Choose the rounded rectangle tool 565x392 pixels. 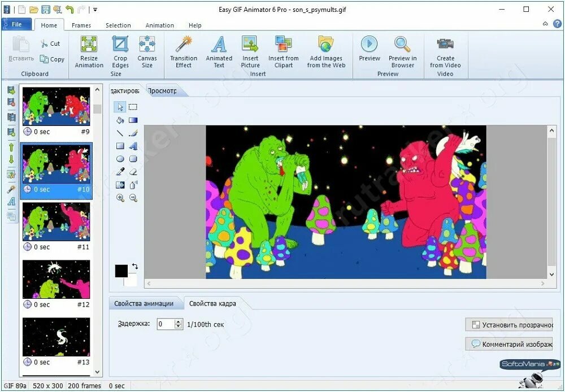133,159
